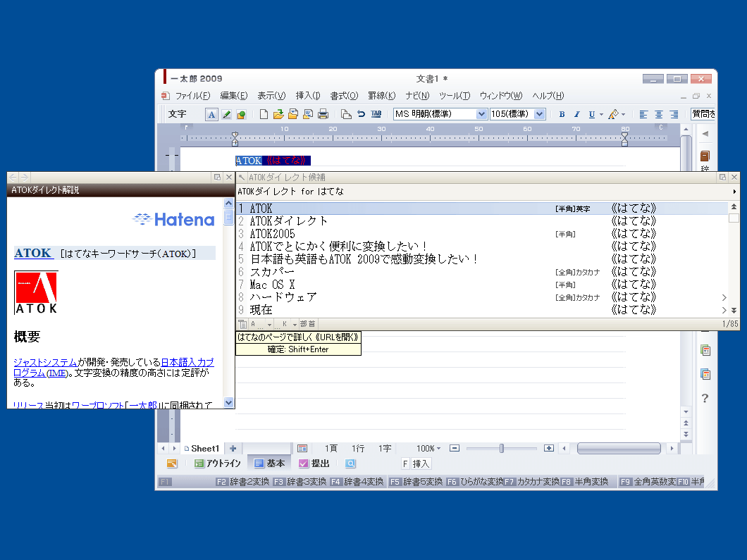Toggle italic formatting

(x=577, y=114)
